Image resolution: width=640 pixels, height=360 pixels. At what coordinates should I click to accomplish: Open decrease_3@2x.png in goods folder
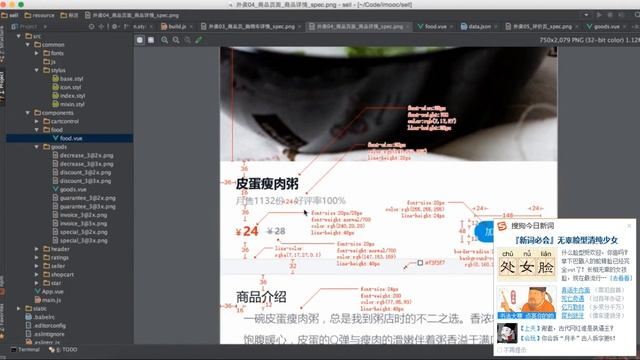pos(83,156)
